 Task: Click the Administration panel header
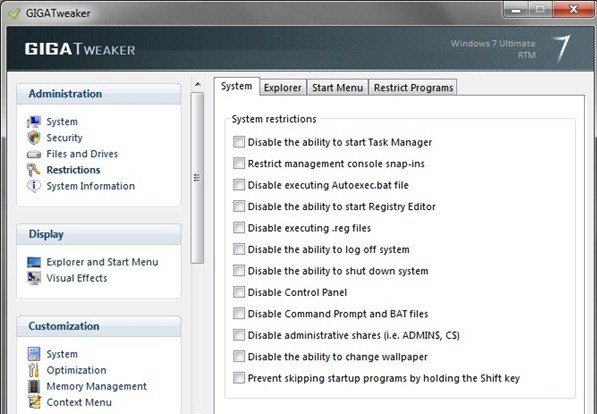(x=99, y=94)
